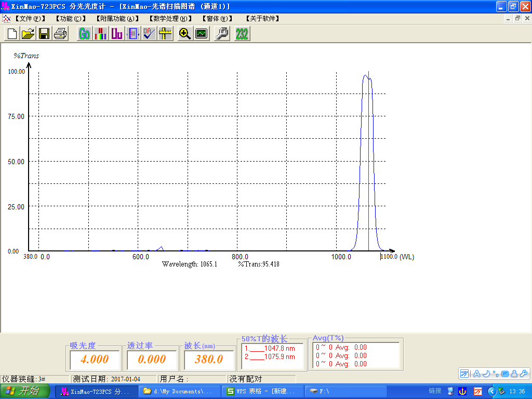The image size is (532, 399).
Task: Expand hidden tray icons arrow
Action: click(492, 391)
